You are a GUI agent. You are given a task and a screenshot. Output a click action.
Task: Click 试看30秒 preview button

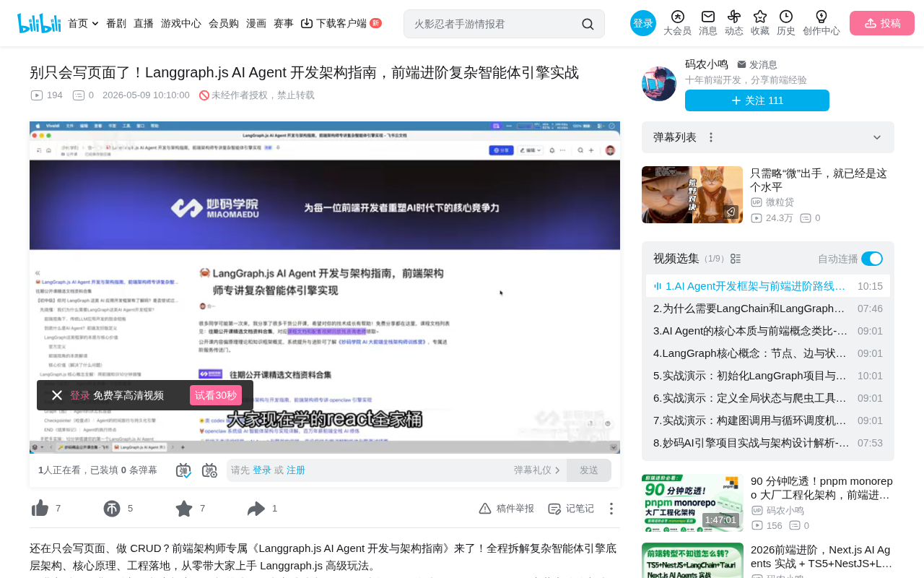click(x=216, y=395)
